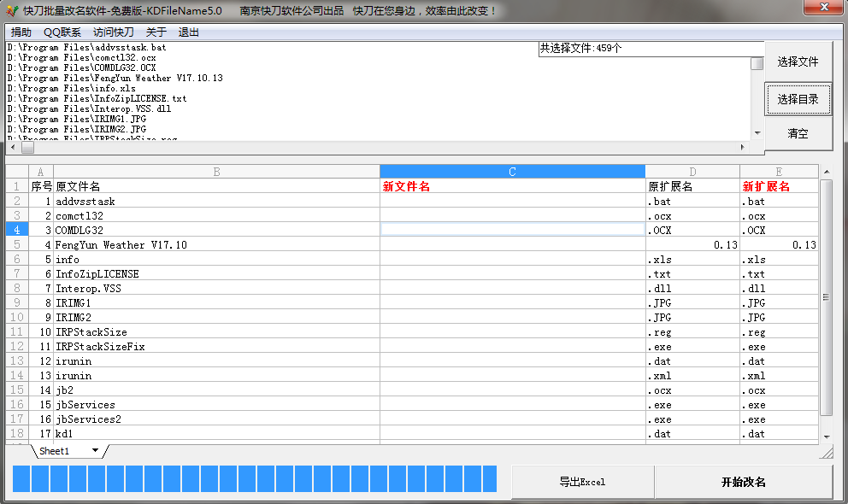Click the 选择目录 button
The image size is (848, 504).
[797, 100]
